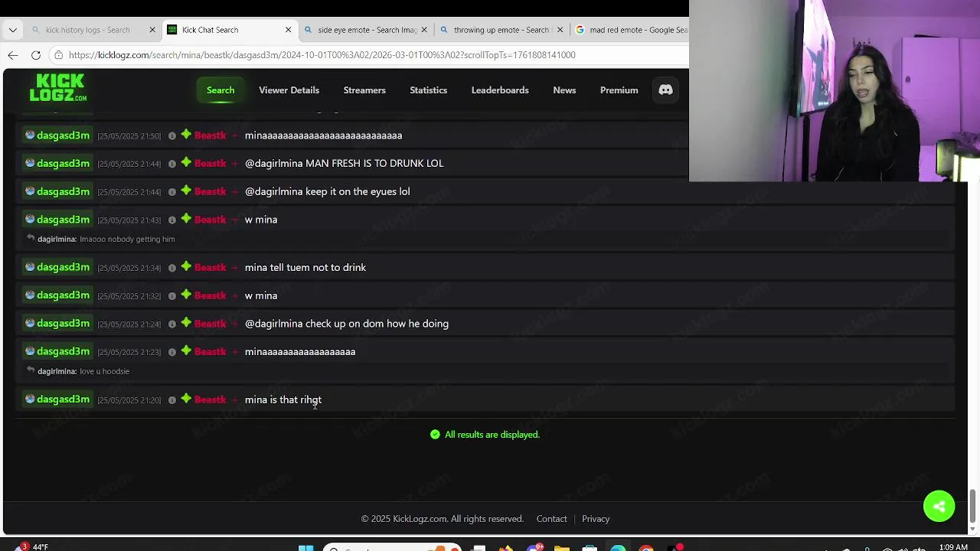The width and height of the screenshot is (980, 551).
Task: Click username dasgasd3m on 'mina is that rihgt' row
Action: (63, 399)
